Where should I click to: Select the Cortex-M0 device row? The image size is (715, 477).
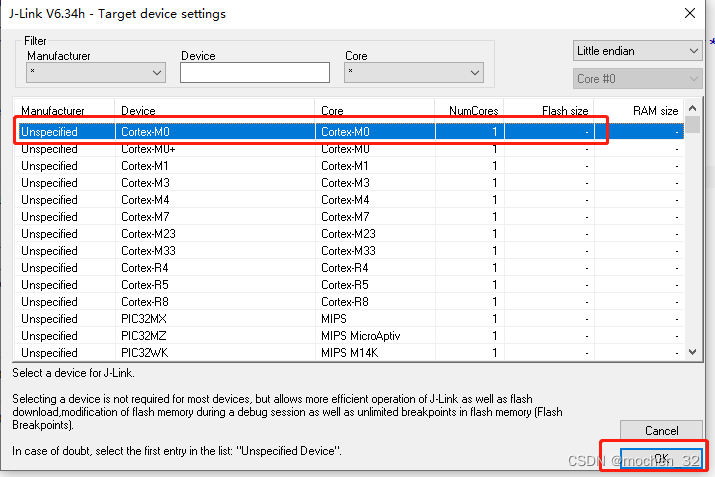click(350, 132)
